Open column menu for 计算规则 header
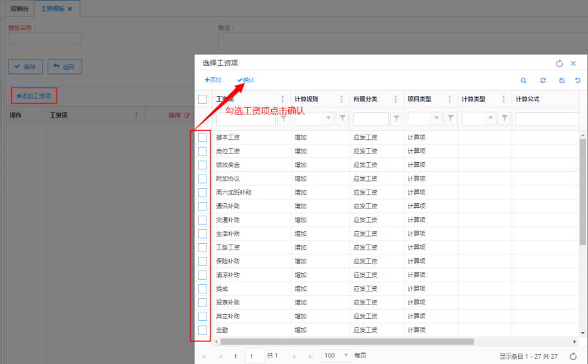 [x=341, y=99]
